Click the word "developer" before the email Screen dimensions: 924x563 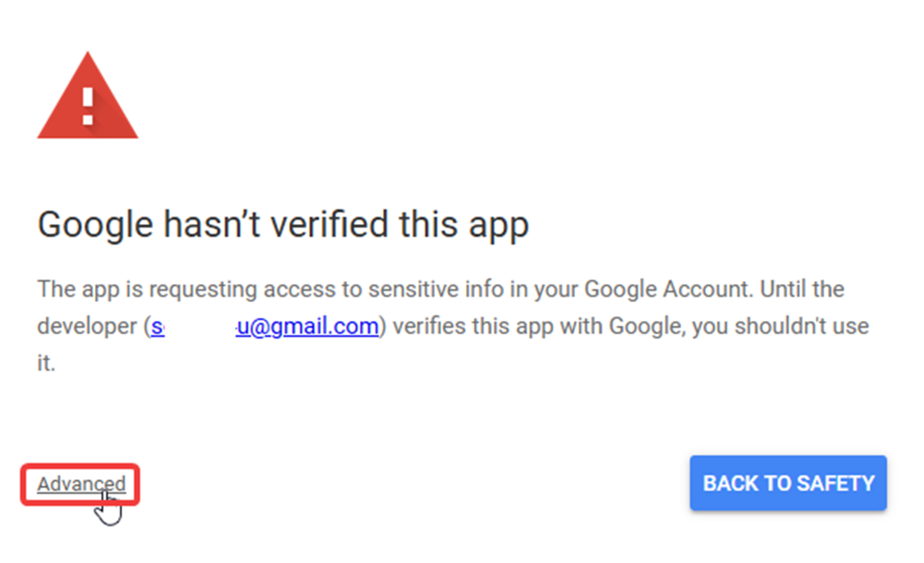click(87, 327)
